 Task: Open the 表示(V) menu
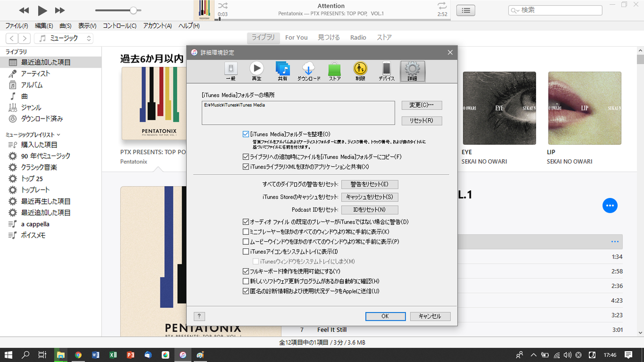pos(87,26)
